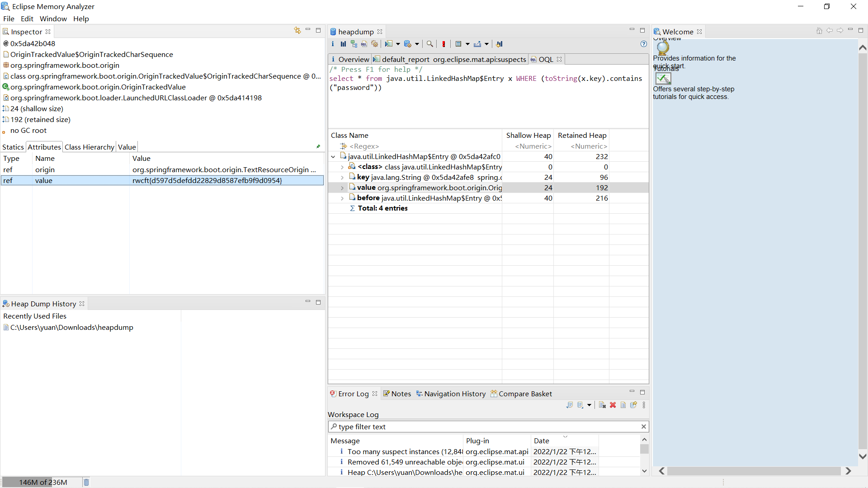Switch to the Class Hierarchy tab
Image resolution: width=868 pixels, height=488 pixels.
pos(90,147)
